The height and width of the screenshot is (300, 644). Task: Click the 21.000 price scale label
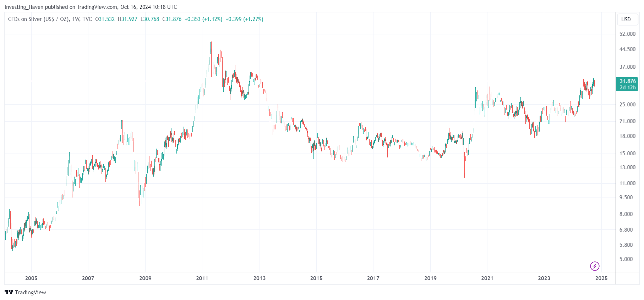point(627,121)
